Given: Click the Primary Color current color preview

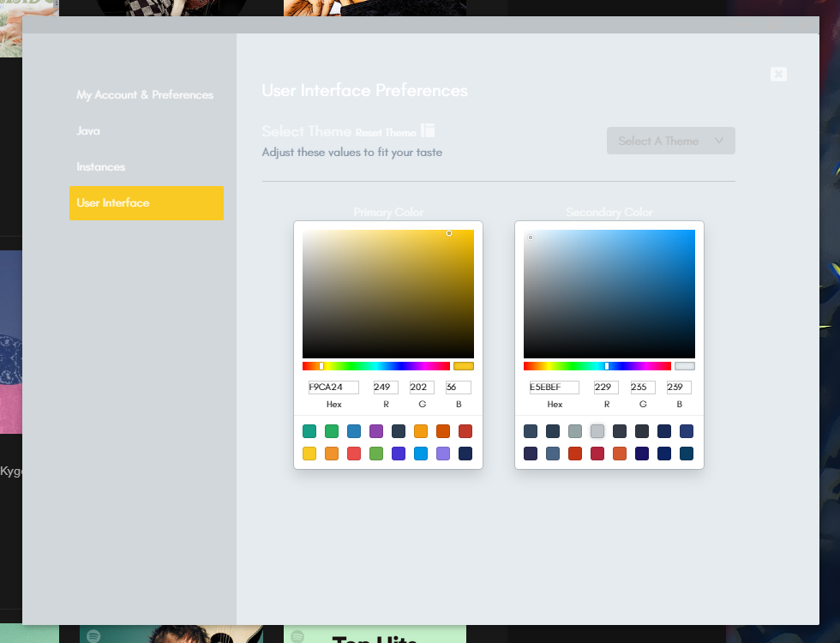Looking at the screenshot, I should [464, 366].
